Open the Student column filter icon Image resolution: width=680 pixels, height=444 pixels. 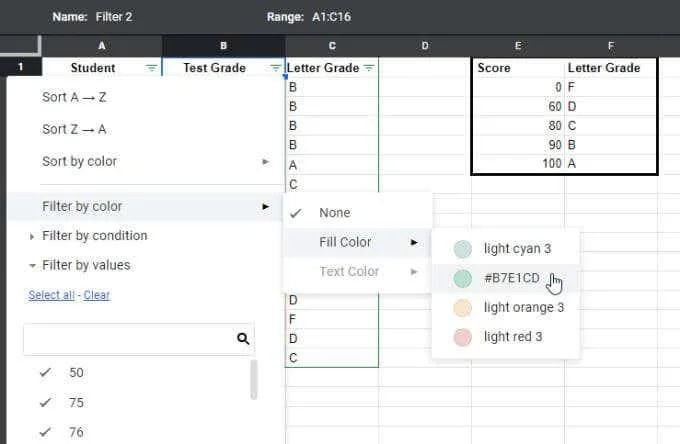tap(151, 68)
